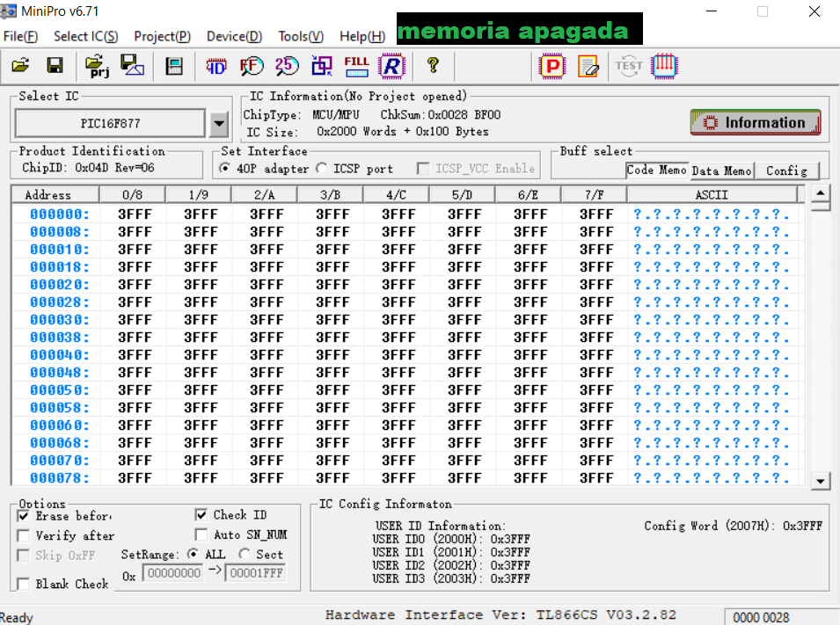The width and height of the screenshot is (840, 625).
Task: Open the Device(D) menu
Action: tap(234, 36)
